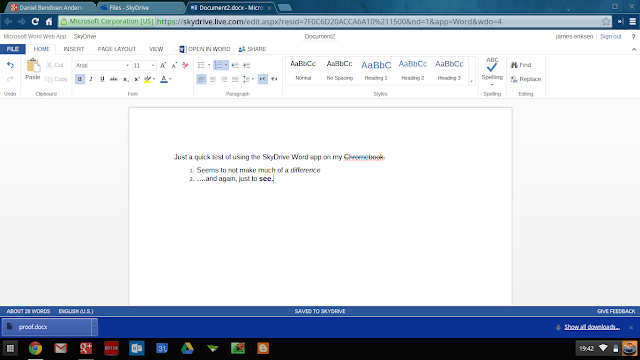Open the numbering style dropdown arrow

226,65
